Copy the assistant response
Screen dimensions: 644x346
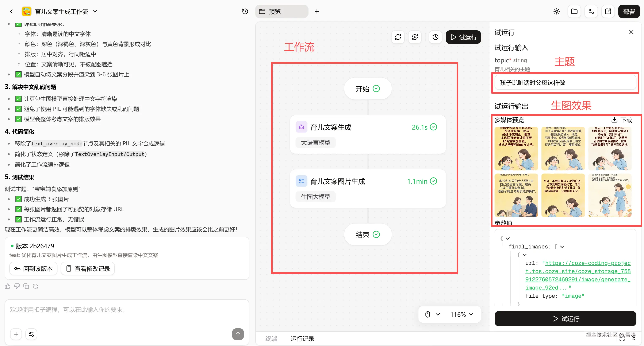point(26,286)
